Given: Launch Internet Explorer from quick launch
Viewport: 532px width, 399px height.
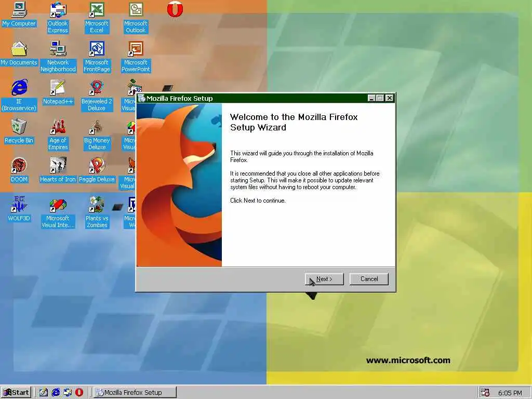Looking at the screenshot, I should pos(56,392).
